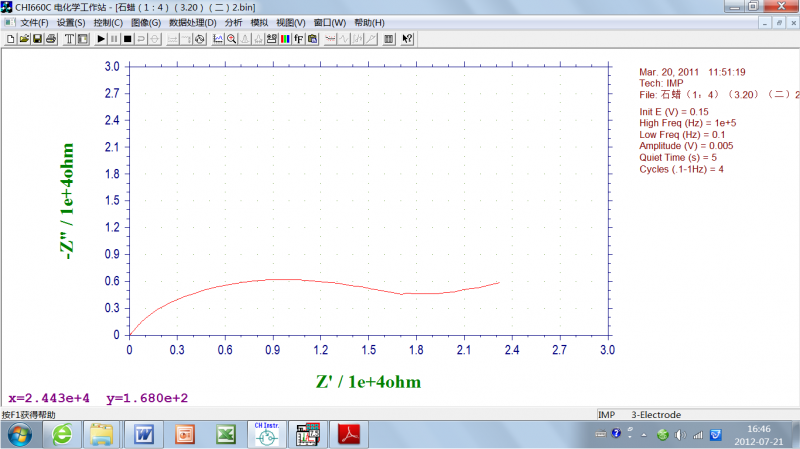Launch Internet Explorer from the taskbar
The height and width of the screenshot is (449, 800).
coord(62,435)
